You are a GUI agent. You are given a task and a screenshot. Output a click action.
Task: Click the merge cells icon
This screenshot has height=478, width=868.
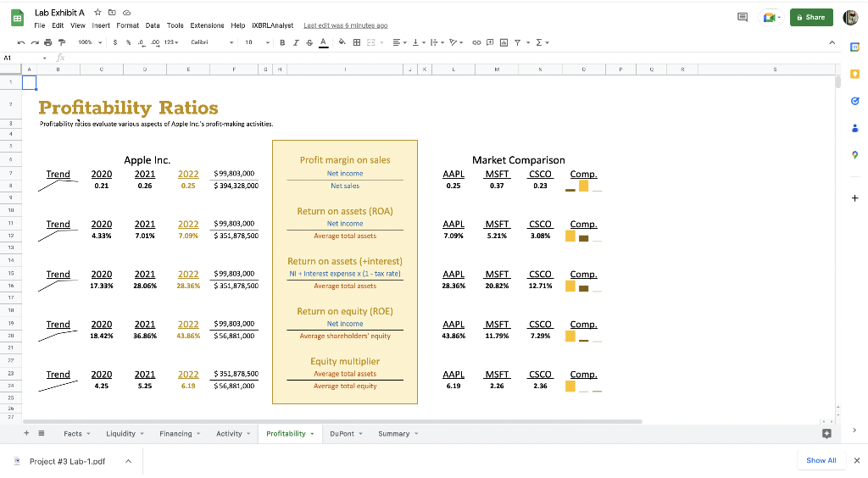[x=371, y=42]
